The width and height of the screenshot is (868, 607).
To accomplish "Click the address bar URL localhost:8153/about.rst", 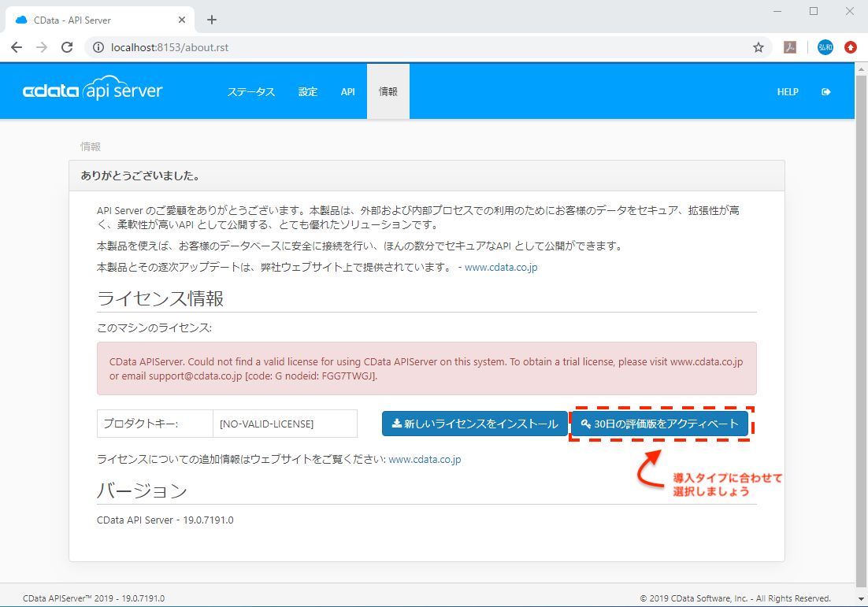I will click(x=169, y=47).
